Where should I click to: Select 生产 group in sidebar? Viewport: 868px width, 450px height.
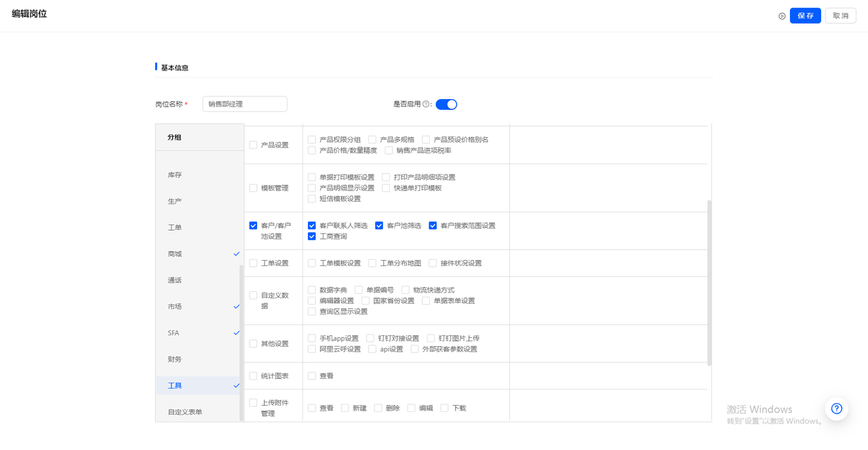[199, 202]
